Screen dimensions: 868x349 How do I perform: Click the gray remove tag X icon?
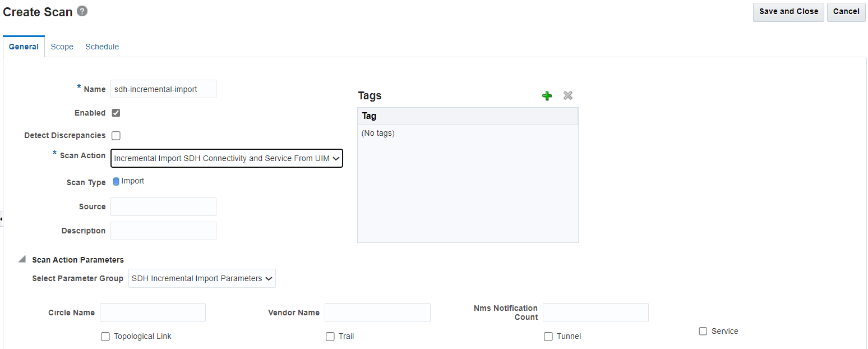click(568, 96)
